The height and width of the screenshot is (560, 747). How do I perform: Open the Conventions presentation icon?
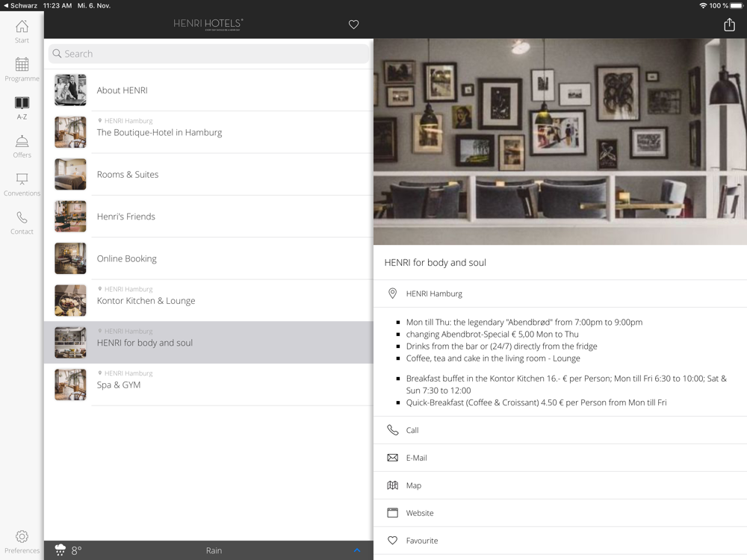point(22,179)
